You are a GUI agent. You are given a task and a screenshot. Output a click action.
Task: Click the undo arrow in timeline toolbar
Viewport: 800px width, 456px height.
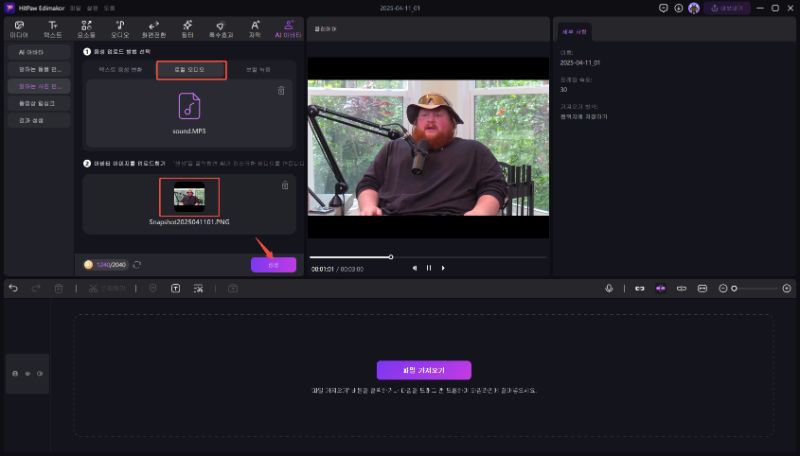13,288
